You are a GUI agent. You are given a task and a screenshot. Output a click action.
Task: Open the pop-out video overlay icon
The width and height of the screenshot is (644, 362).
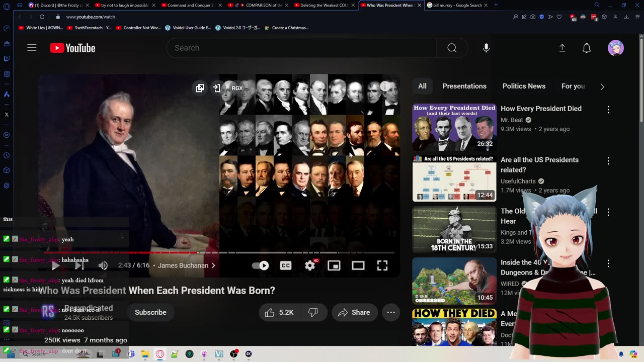coord(200,88)
